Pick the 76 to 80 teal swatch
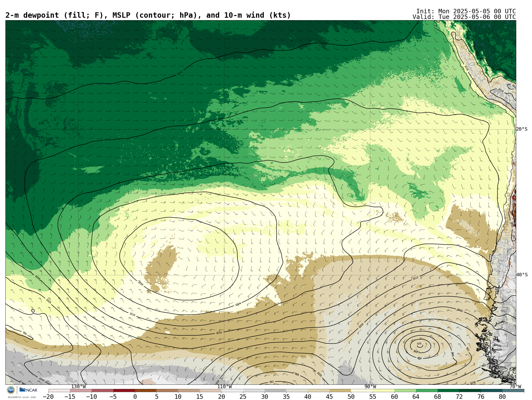Viewport: 532px width, 400px height. 492,391
